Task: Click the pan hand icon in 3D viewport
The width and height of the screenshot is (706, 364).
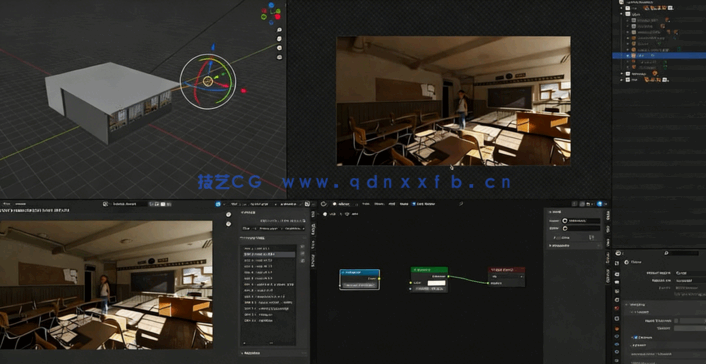Action: [279, 39]
